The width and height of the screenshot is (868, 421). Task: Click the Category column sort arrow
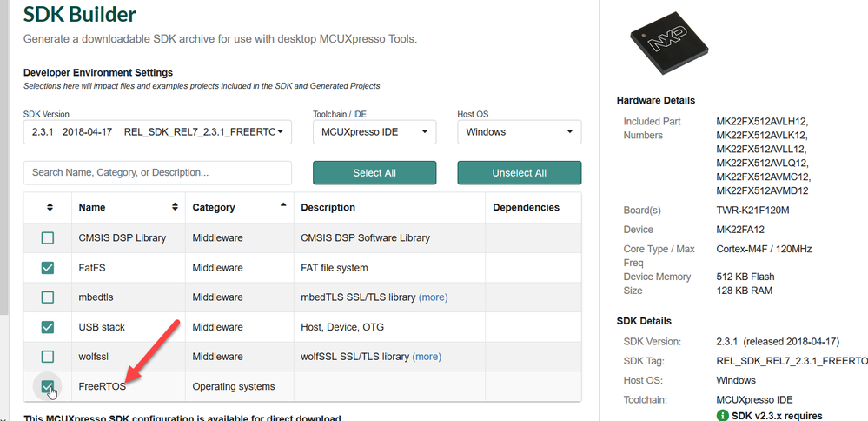(x=282, y=206)
